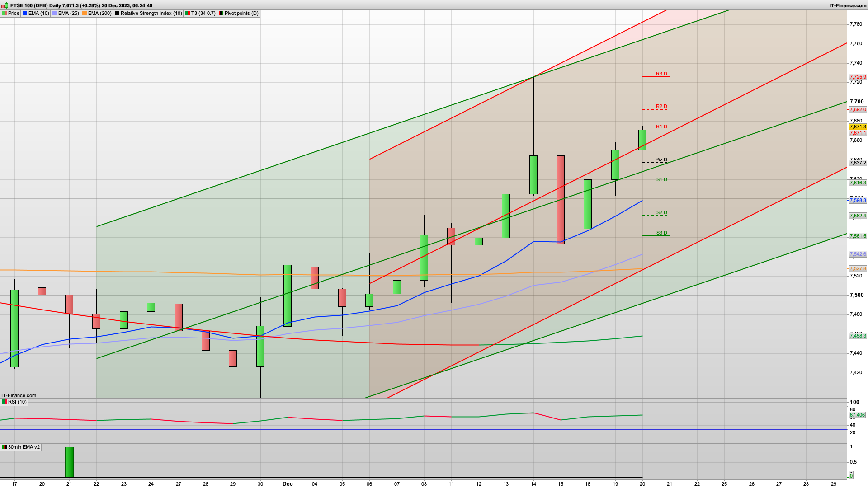
Task: Click the R2 D pivot label
Action: [x=661, y=107]
